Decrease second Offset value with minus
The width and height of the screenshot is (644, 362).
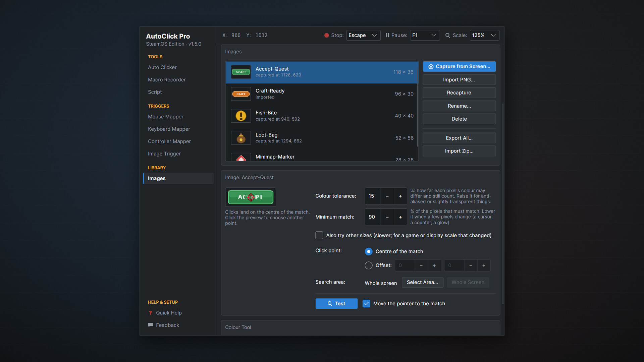click(x=471, y=265)
